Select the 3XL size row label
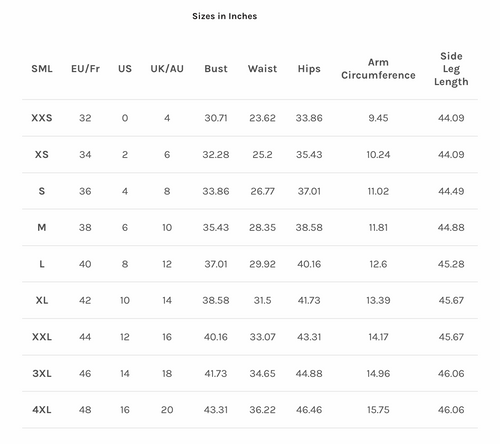 point(42,374)
